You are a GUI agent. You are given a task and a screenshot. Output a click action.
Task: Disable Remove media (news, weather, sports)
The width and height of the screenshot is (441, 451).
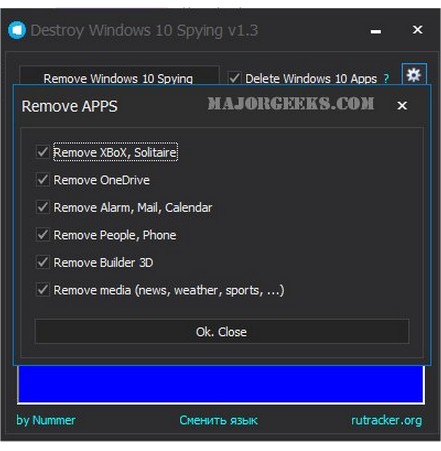(43, 290)
